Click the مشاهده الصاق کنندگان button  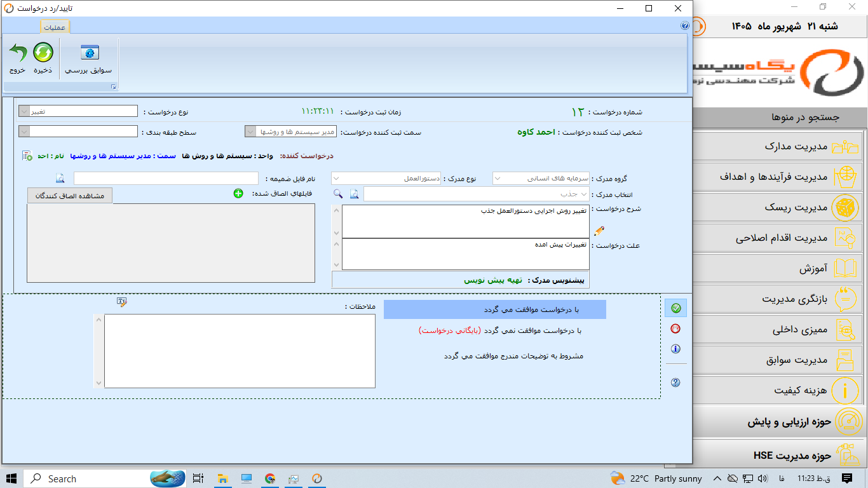point(70,196)
